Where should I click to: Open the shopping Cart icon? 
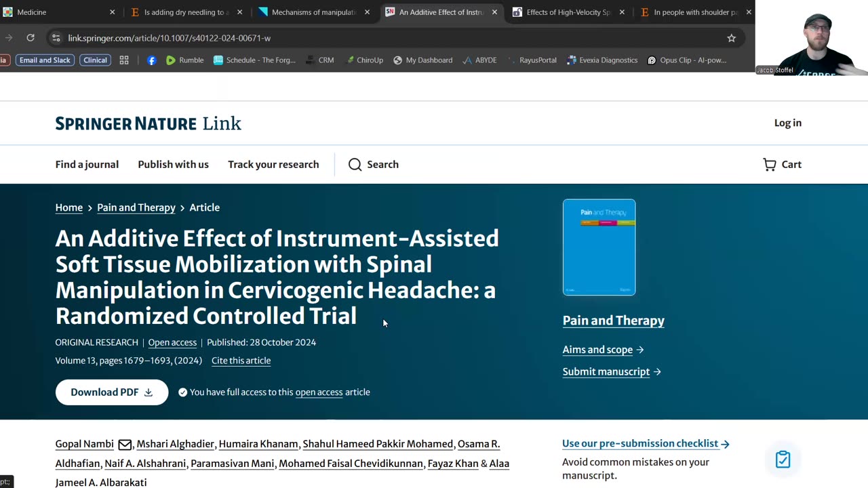pyautogui.click(x=770, y=165)
